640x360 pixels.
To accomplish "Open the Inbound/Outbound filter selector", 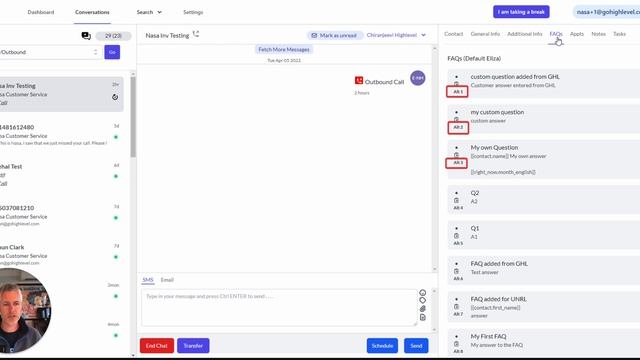I will coord(50,52).
